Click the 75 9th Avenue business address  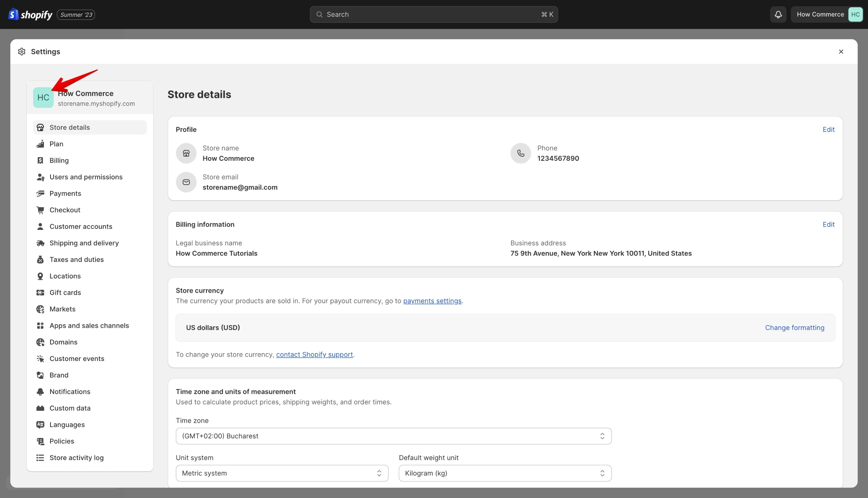pos(601,254)
